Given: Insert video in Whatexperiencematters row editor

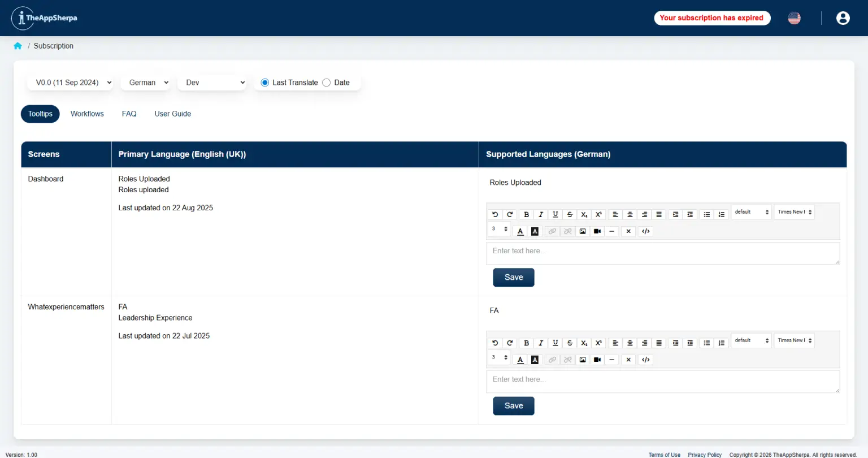Looking at the screenshot, I should pyautogui.click(x=597, y=360).
